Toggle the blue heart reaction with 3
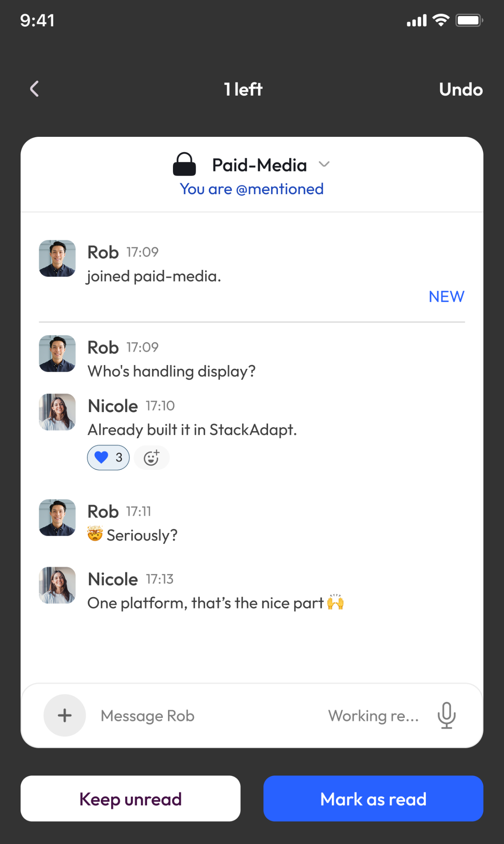 (108, 457)
